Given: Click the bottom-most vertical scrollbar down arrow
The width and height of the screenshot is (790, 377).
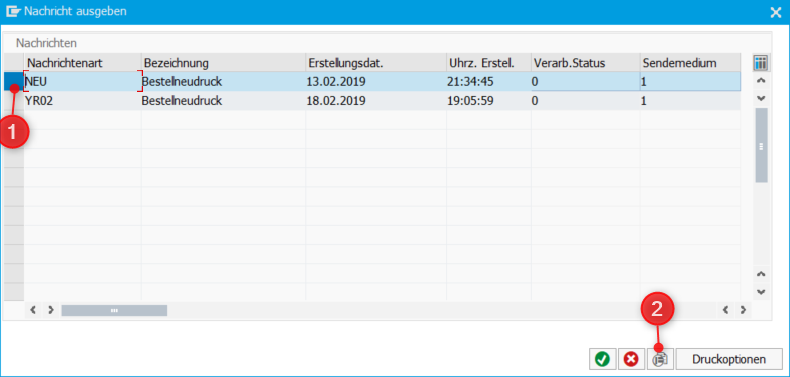Looking at the screenshot, I should pos(761,291).
